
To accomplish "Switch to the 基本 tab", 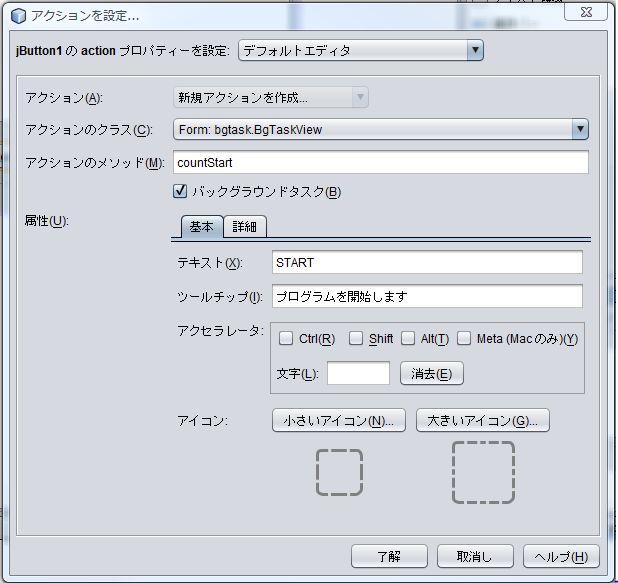I will tap(201, 227).
